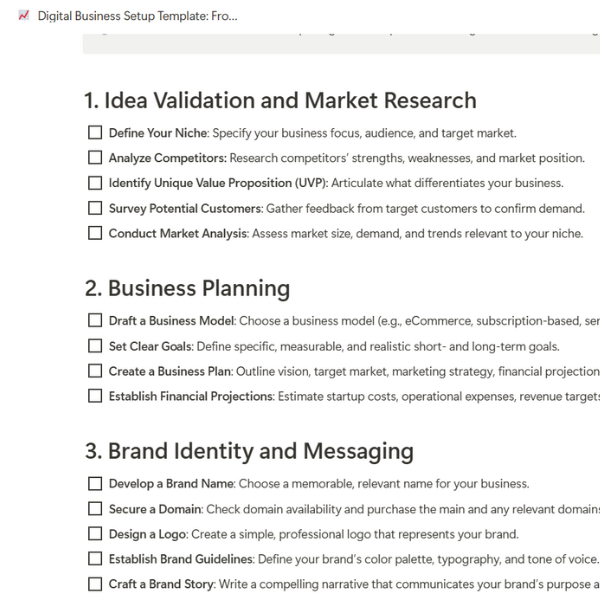Check the Establish Brand Guidelines box

point(95,559)
